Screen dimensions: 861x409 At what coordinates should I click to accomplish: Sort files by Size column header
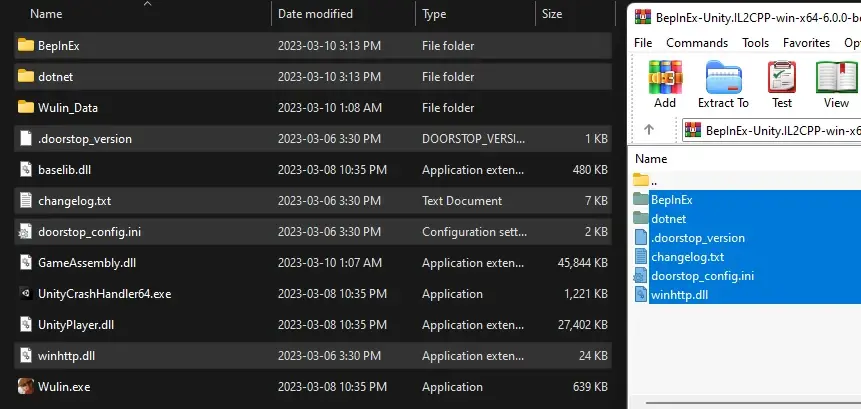click(551, 14)
